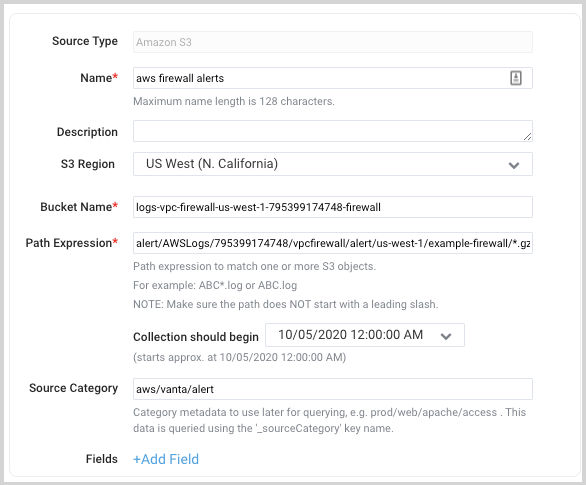Expand the Collection should begin dropdown
586x485 pixels.
tap(365, 335)
